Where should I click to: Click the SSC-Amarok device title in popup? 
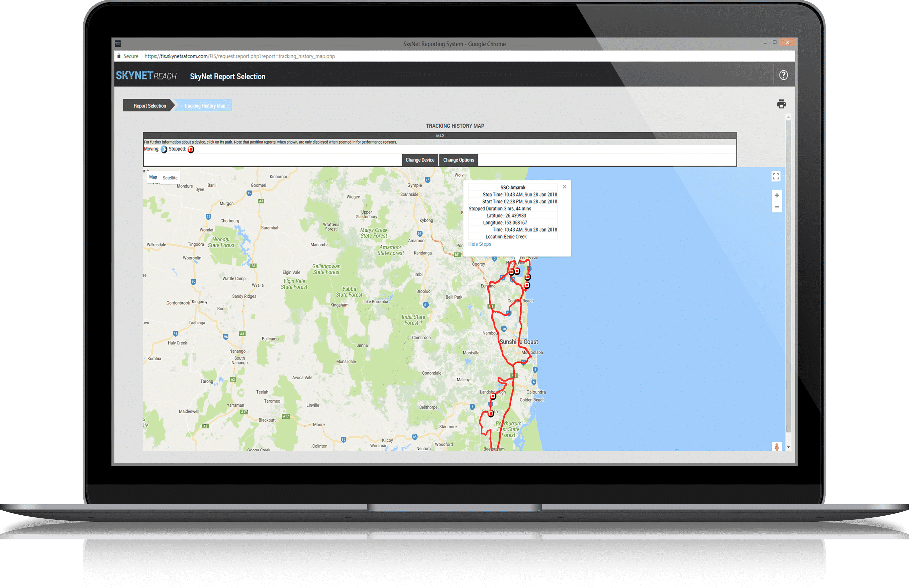coord(512,187)
